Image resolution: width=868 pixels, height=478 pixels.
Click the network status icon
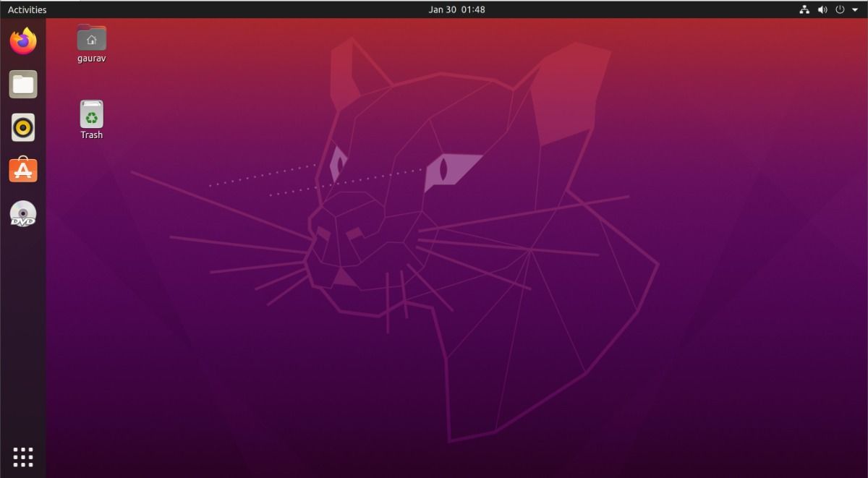(804, 9)
